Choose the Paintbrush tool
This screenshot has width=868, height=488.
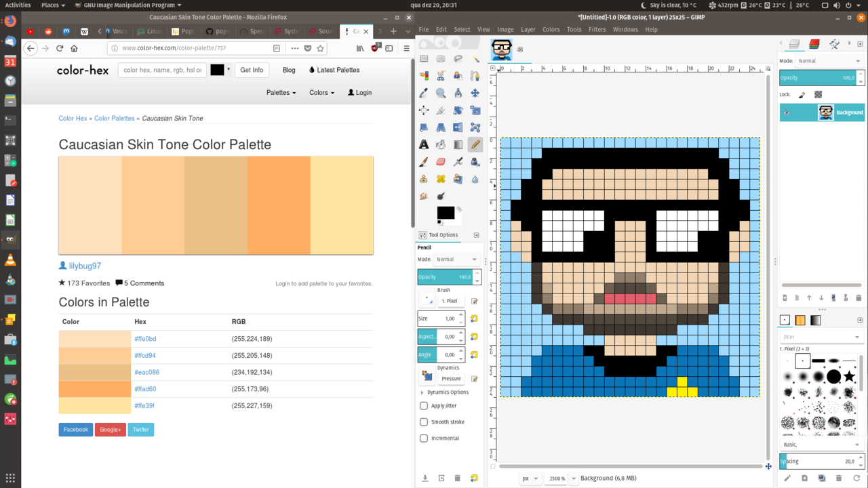424,162
